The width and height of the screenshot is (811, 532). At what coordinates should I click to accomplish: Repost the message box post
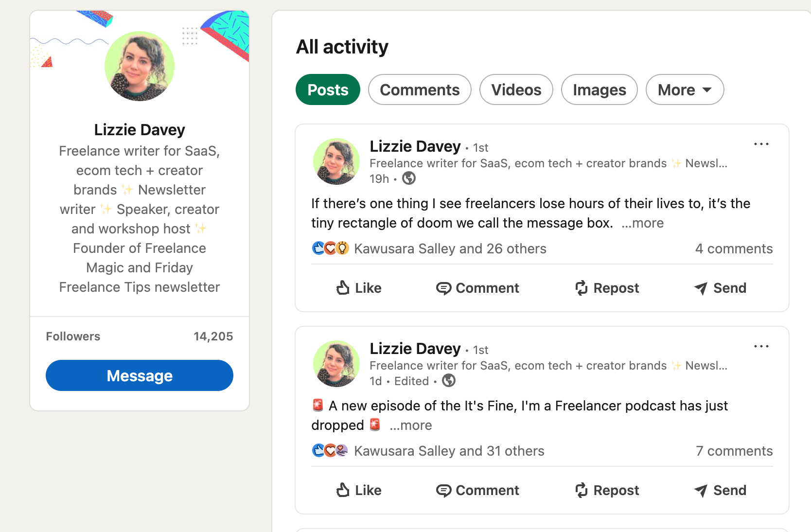tap(607, 288)
